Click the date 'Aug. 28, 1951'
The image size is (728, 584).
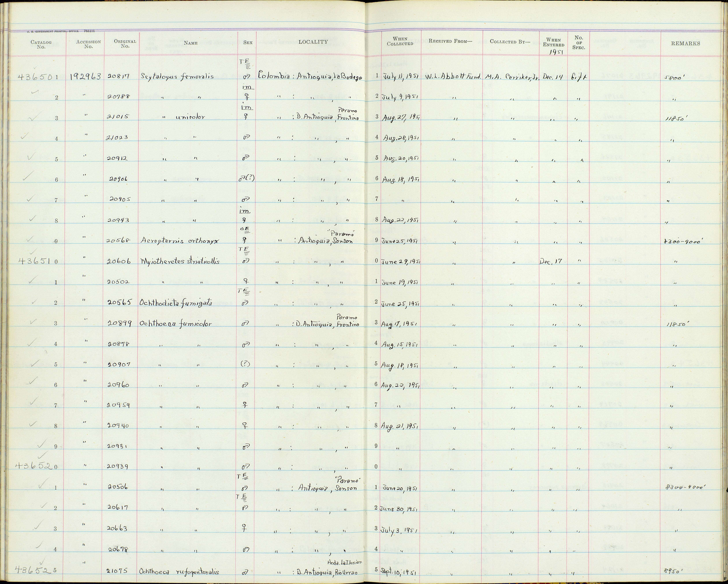coord(401,138)
